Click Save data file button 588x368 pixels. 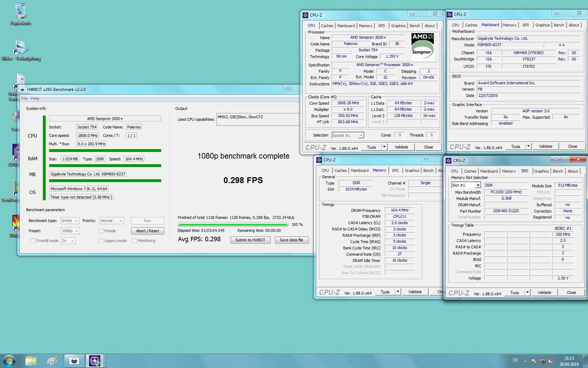291,240
